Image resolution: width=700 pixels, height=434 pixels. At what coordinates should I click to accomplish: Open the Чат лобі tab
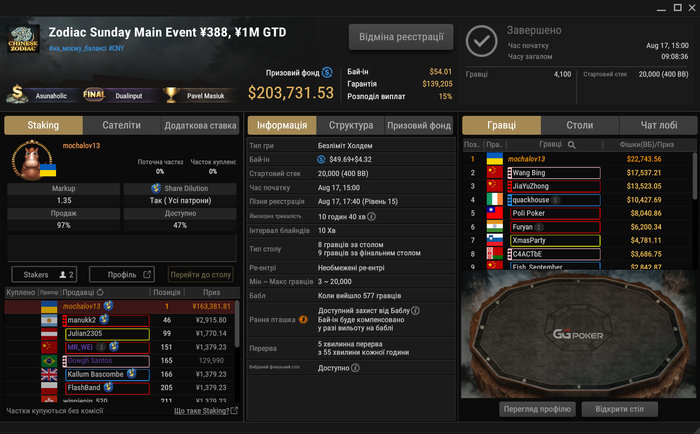click(x=658, y=125)
